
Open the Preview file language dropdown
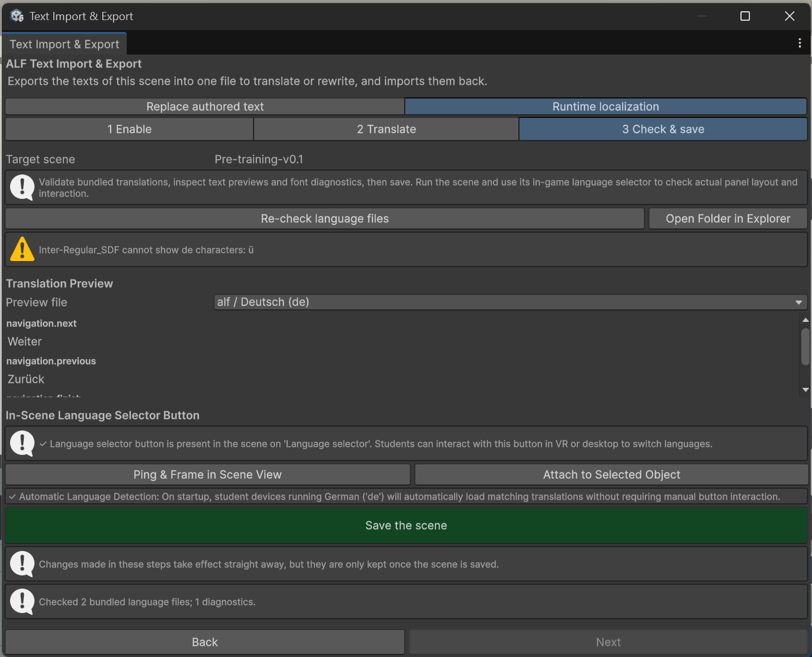510,302
